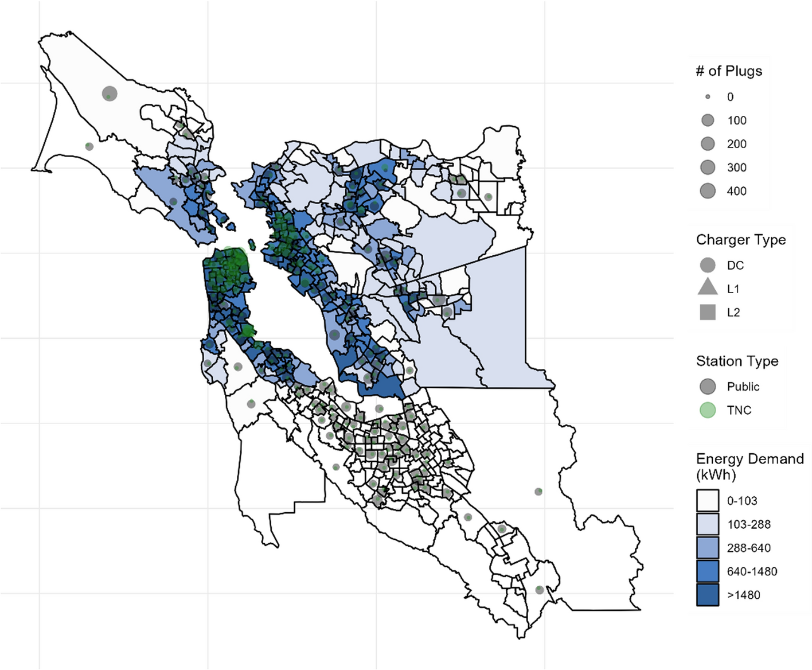Select the "400" plugs label
Viewport: 812px width, 670px height.
point(737,191)
